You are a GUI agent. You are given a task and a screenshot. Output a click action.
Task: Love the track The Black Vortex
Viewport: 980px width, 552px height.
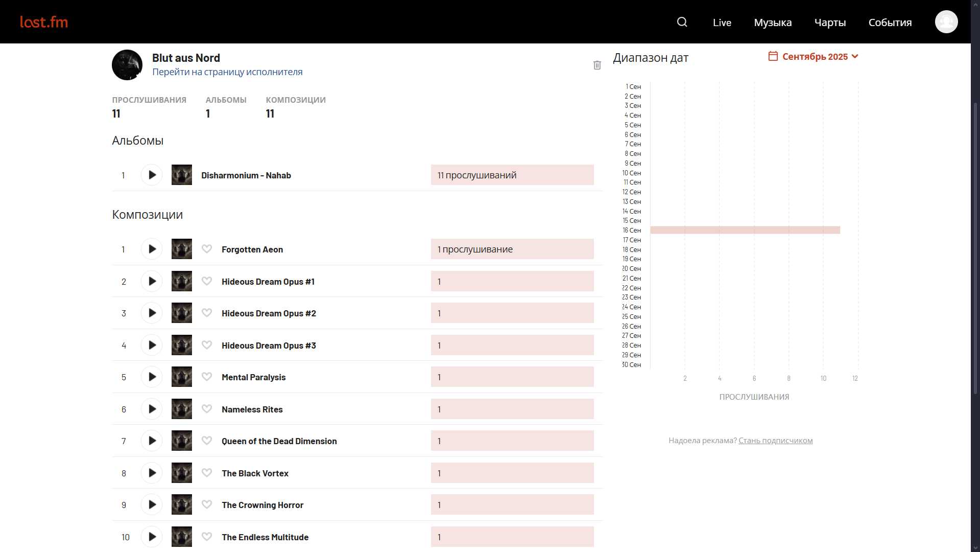(x=207, y=473)
